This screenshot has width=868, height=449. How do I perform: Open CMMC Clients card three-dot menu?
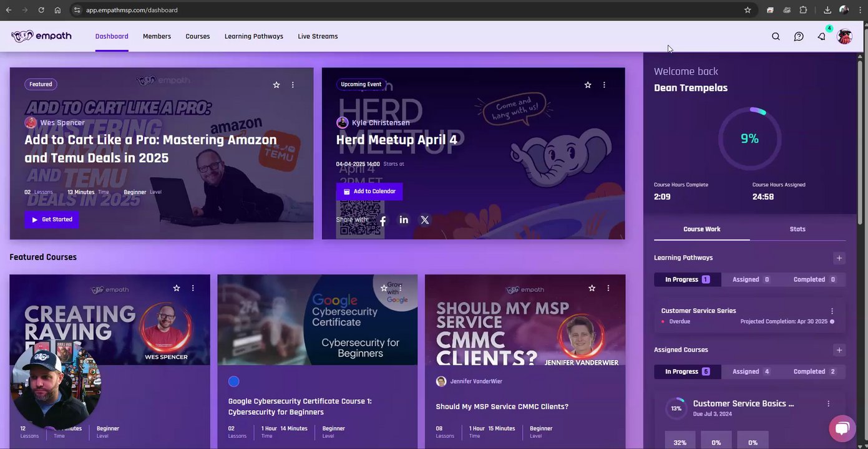(608, 288)
